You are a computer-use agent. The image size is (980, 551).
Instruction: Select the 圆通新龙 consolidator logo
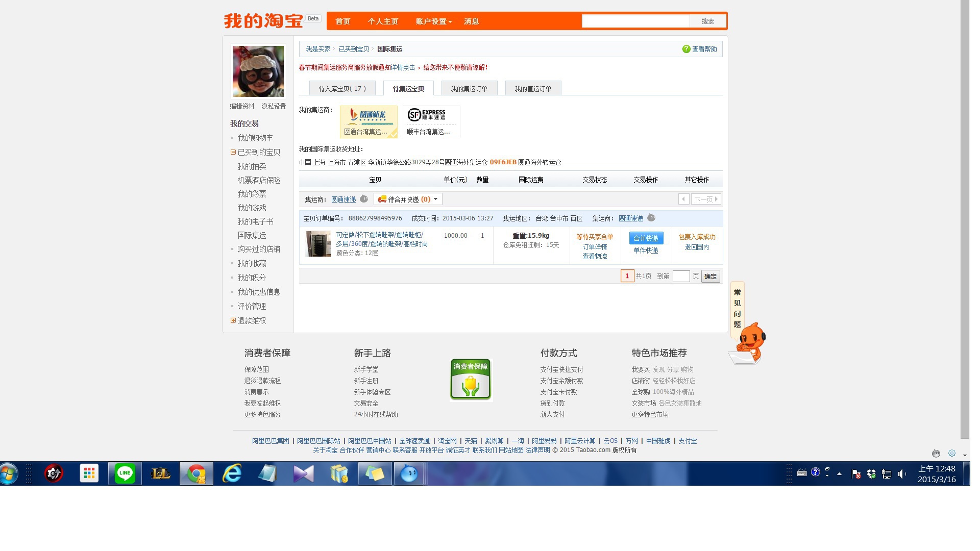coord(369,121)
